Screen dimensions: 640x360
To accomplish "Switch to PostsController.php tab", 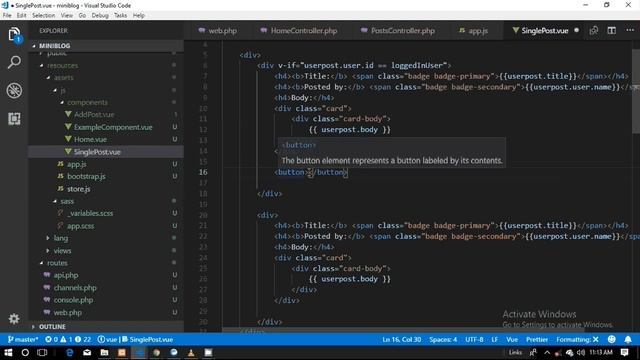I will click(x=398, y=31).
